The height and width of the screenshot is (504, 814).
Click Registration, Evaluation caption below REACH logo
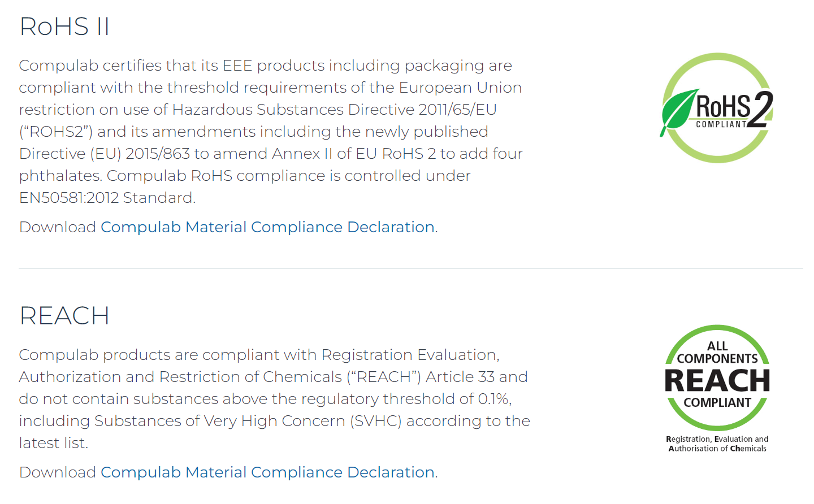coord(717,444)
